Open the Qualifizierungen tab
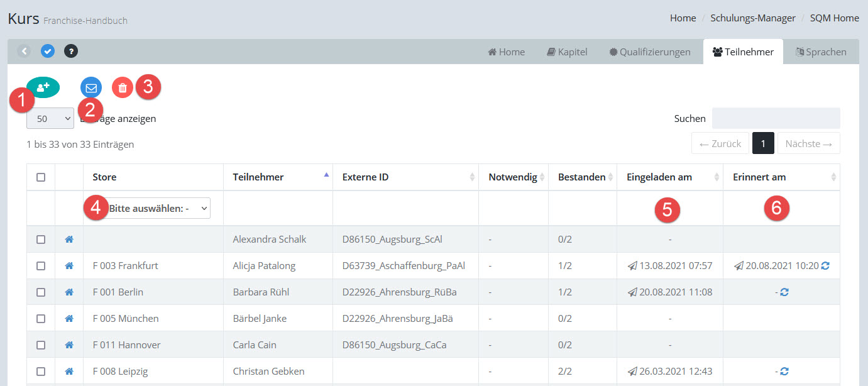The image size is (868, 386). click(649, 52)
